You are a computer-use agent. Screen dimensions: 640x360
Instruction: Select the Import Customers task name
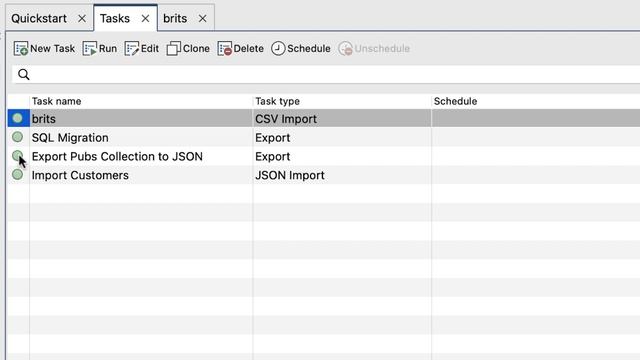(x=80, y=175)
